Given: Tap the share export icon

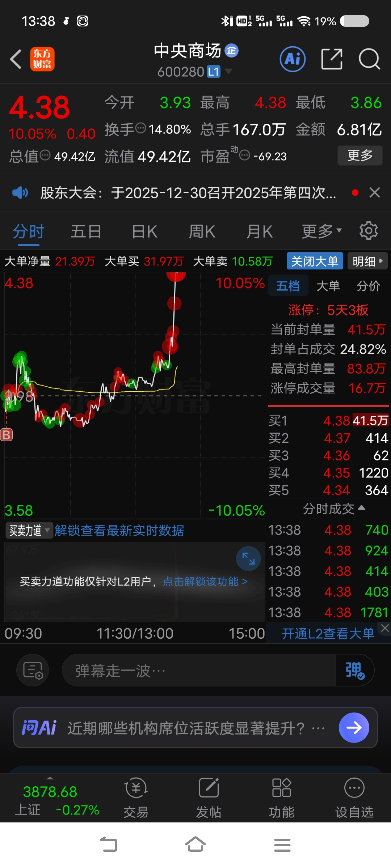Looking at the screenshot, I should pos(332,59).
